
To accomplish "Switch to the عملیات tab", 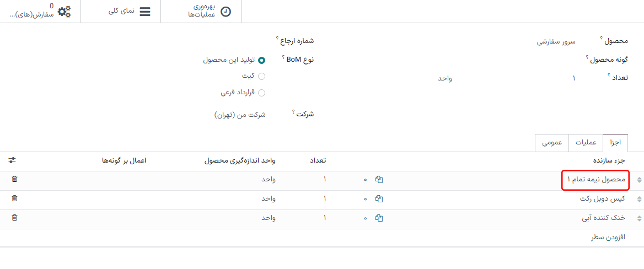I will coord(586,142).
